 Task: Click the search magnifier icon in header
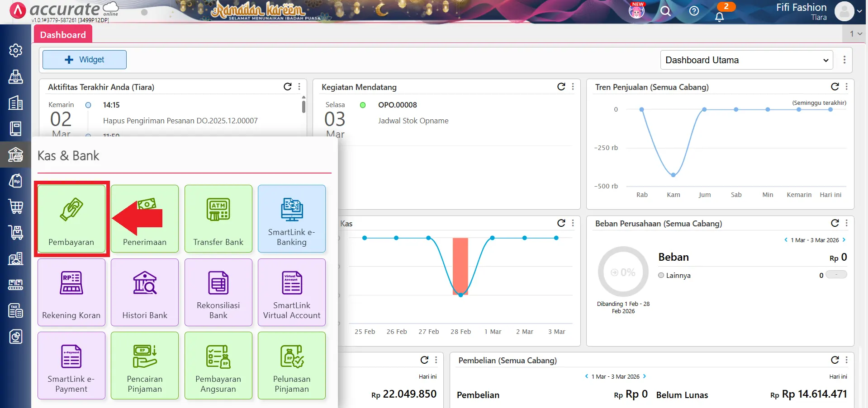[665, 11]
